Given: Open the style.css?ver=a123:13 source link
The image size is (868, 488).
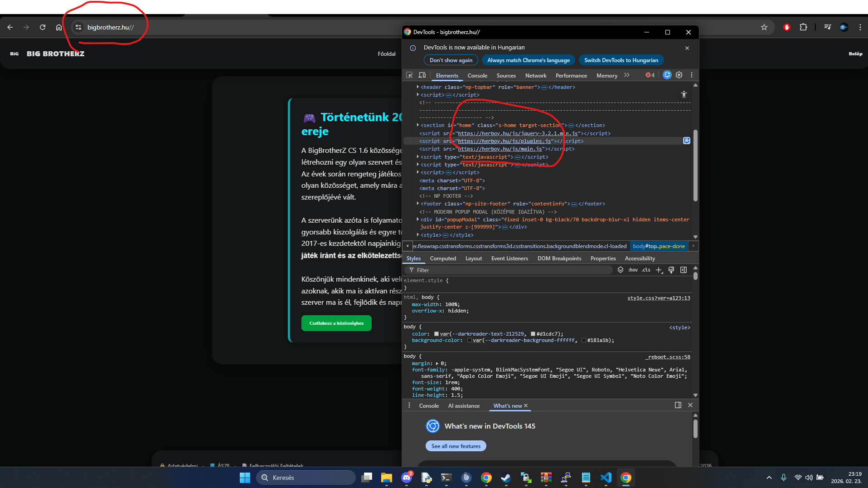Looking at the screenshot, I should [658, 298].
